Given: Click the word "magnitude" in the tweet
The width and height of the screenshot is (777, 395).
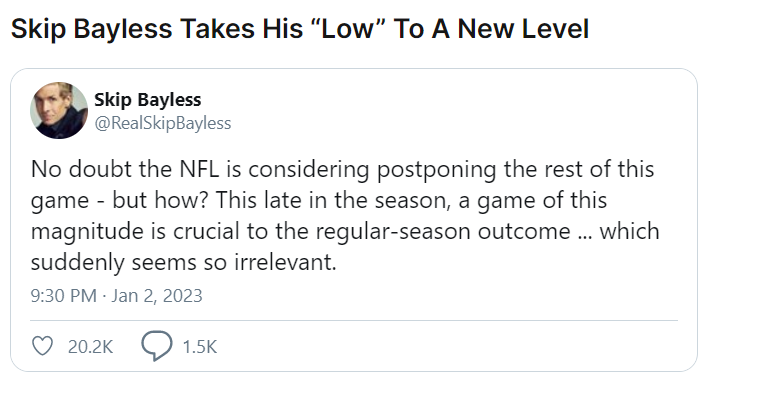Looking at the screenshot, I should 88,232.
